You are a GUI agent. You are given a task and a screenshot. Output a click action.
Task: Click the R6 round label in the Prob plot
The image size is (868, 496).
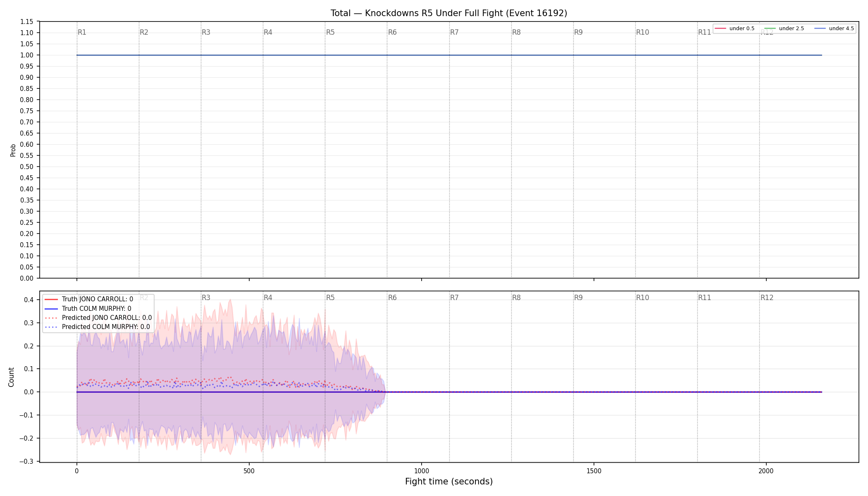point(392,32)
